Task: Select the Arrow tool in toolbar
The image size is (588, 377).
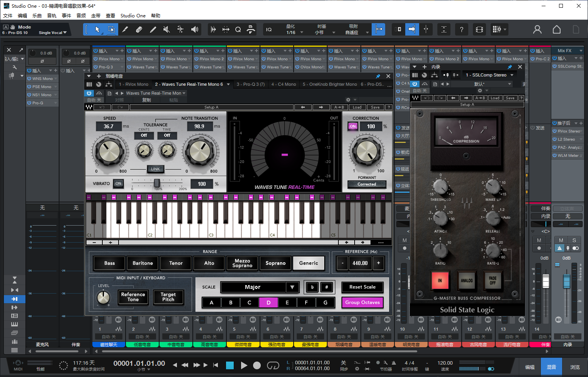Action: tap(97, 29)
